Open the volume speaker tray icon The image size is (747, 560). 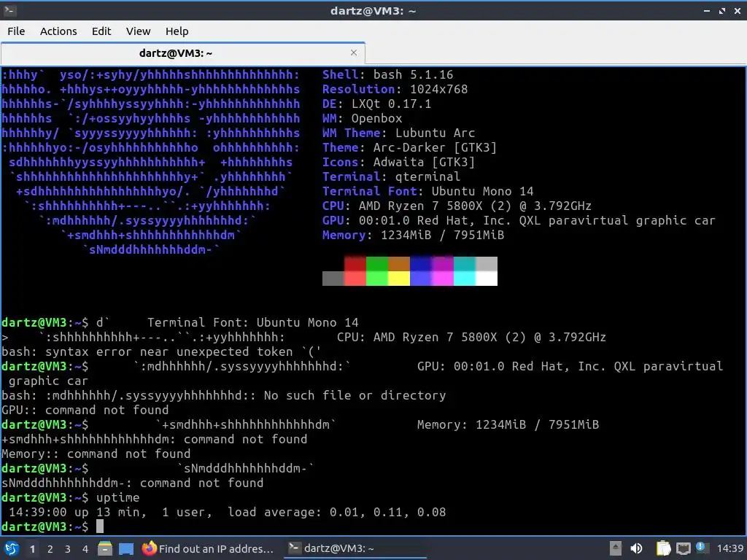point(636,548)
